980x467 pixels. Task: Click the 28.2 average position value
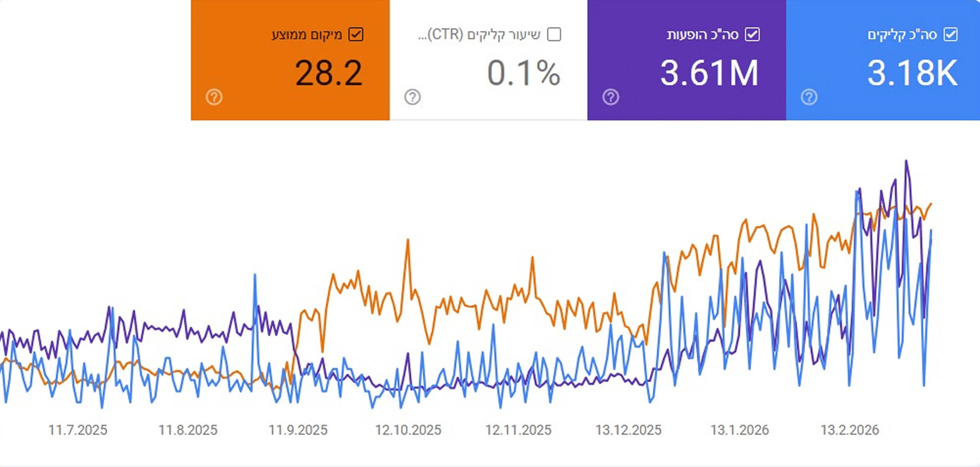(x=328, y=73)
